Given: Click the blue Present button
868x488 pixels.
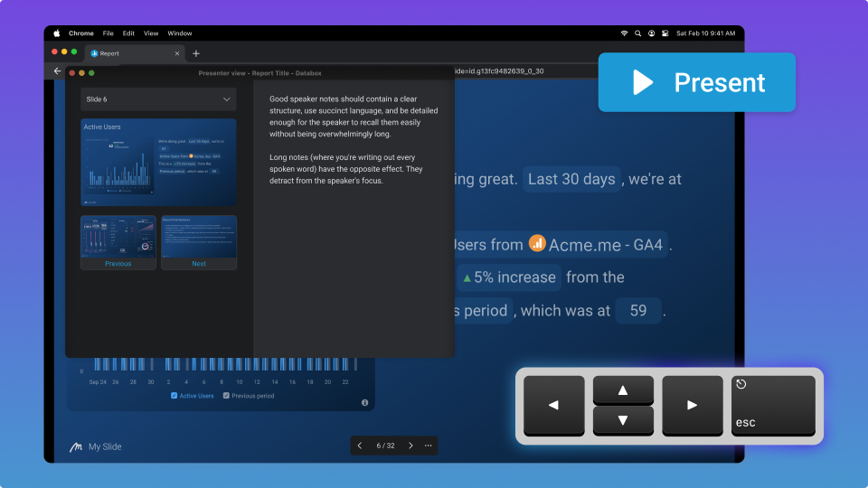Looking at the screenshot, I should [697, 82].
